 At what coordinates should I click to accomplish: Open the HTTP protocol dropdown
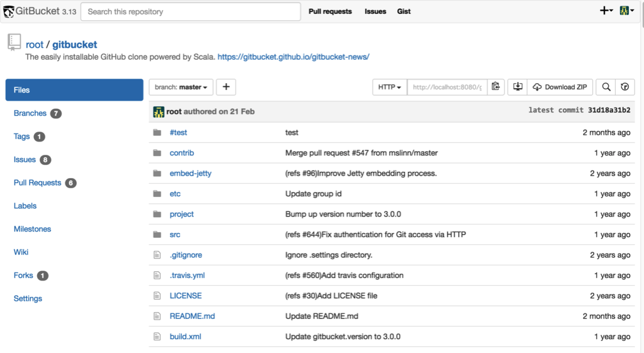click(x=390, y=87)
